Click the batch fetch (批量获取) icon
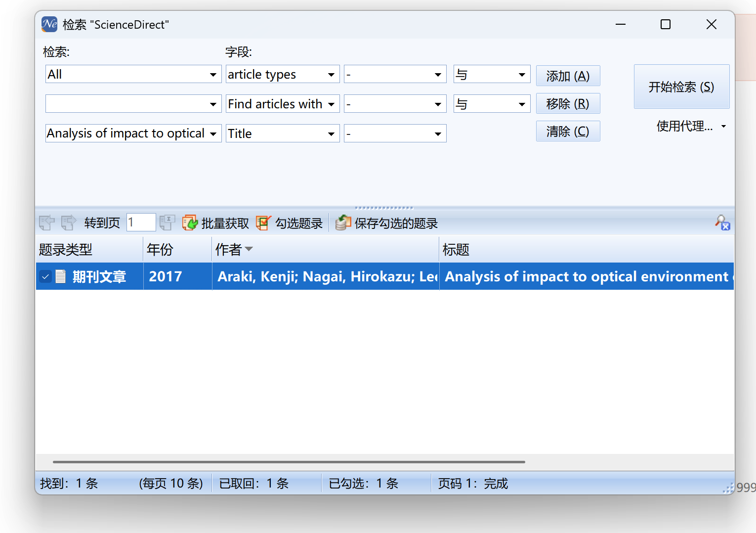Image resolution: width=756 pixels, height=533 pixels. [x=190, y=223]
